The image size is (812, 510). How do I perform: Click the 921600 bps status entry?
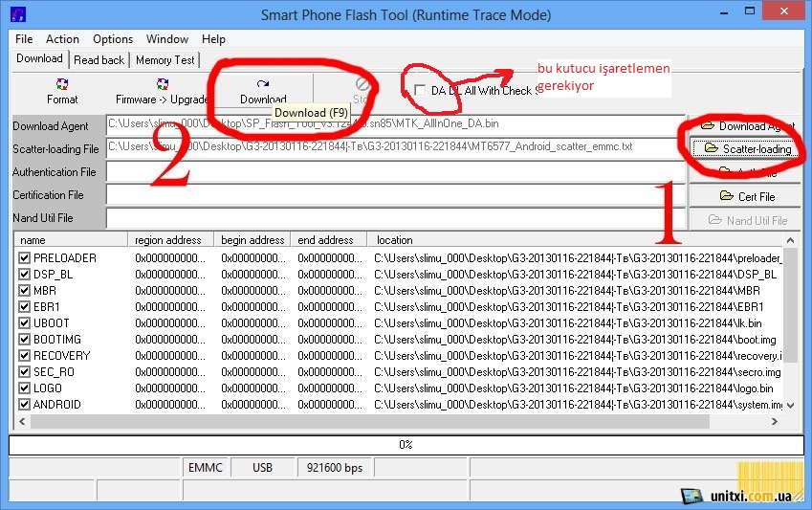tap(335, 468)
